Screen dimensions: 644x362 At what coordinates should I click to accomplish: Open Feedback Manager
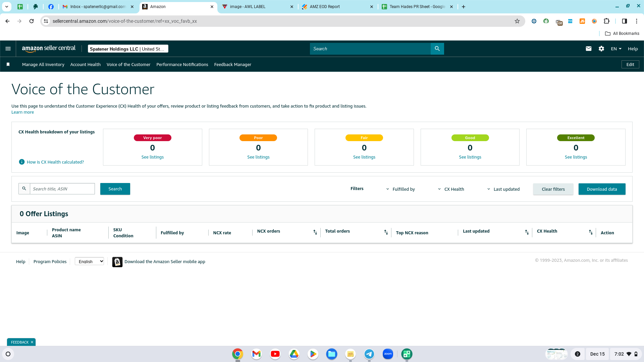point(233,64)
